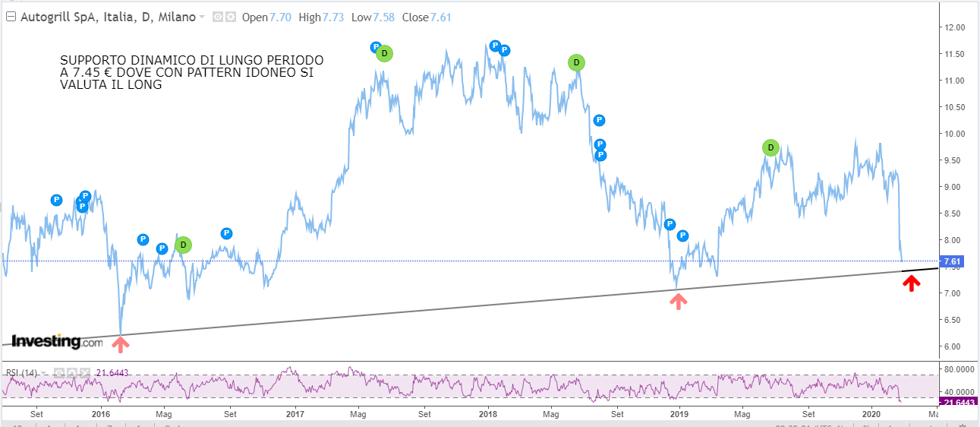Click green D marker at mid-2017 peak
This screenshot has height=427, width=980.
pos(384,53)
